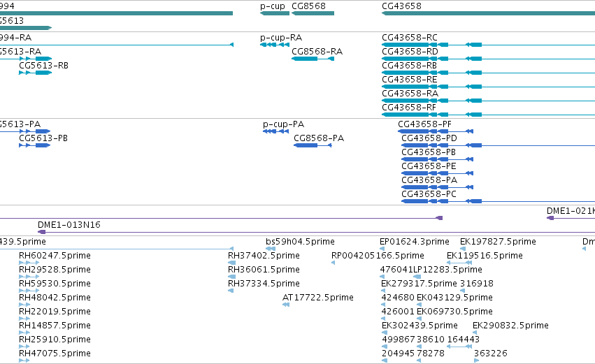Select EST label RH47075.5prime
Screen dimensions: 595x364
point(55,354)
